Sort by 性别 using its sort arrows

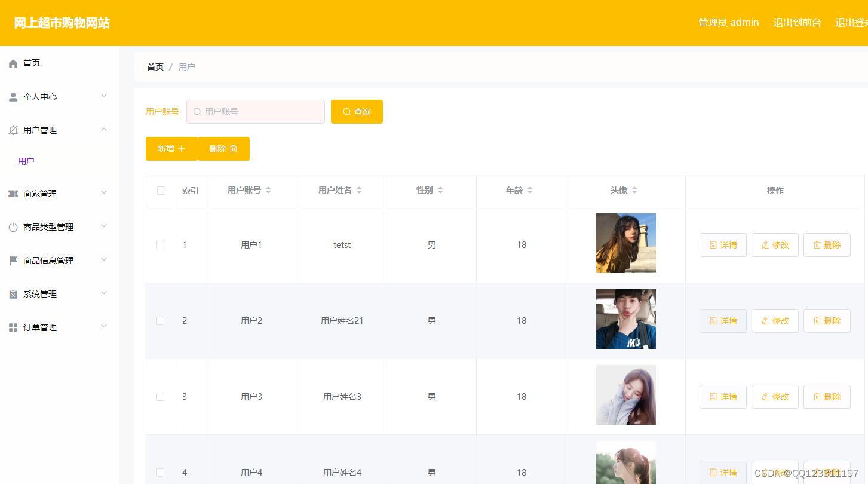[440, 190]
